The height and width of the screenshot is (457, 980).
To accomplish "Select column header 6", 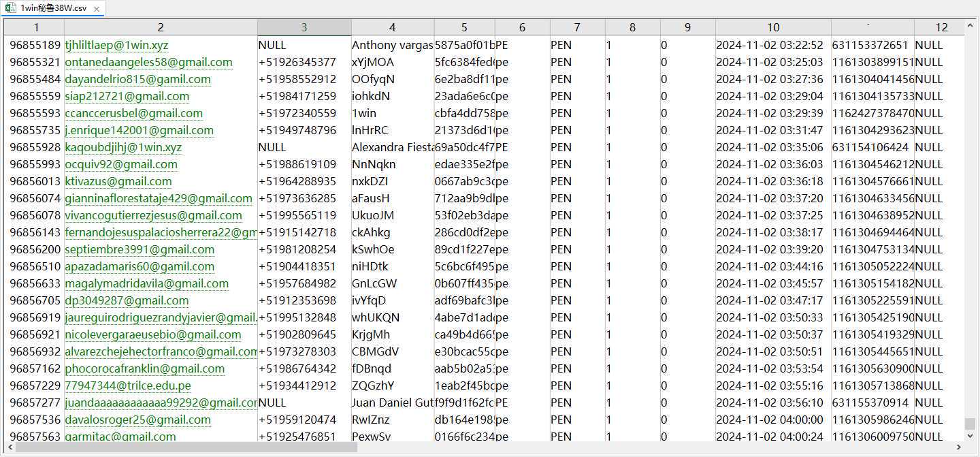I will pos(522,27).
